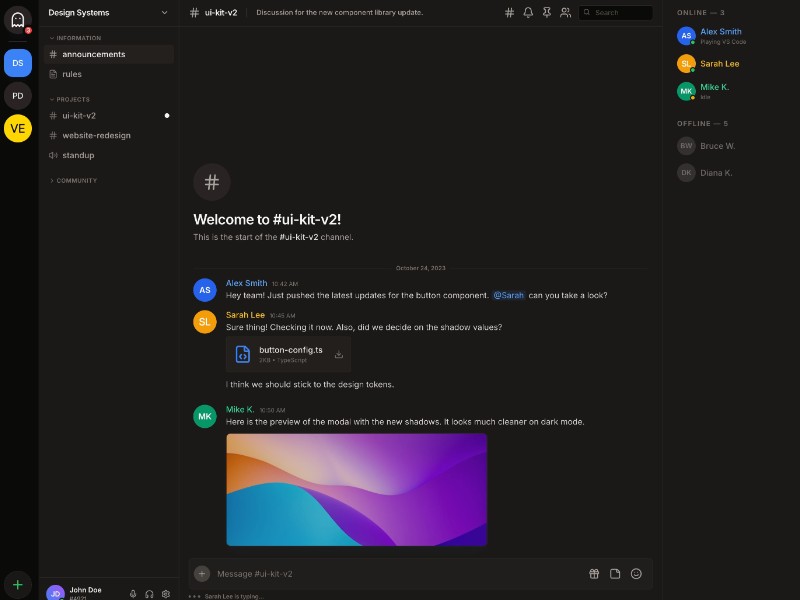This screenshot has width=800, height=600.
Task: Collapse the Projects category
Action: [x=70, y=99]
